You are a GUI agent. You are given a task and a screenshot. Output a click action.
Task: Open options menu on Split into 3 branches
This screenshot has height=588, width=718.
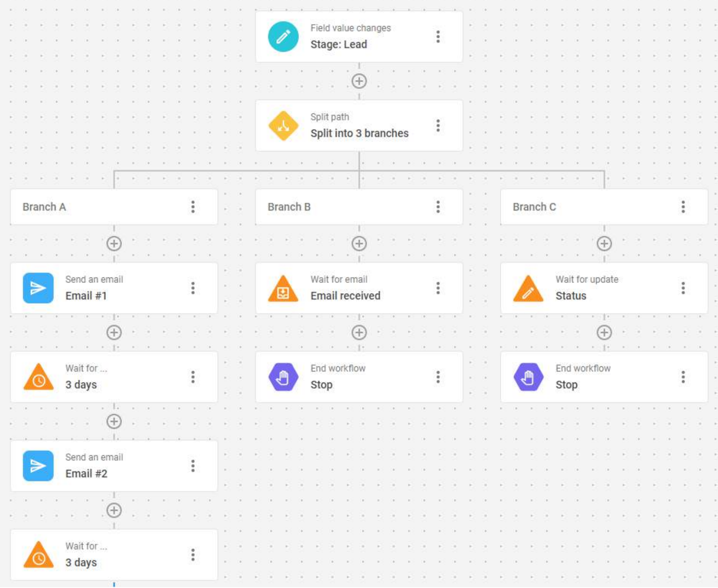[438, 126]
